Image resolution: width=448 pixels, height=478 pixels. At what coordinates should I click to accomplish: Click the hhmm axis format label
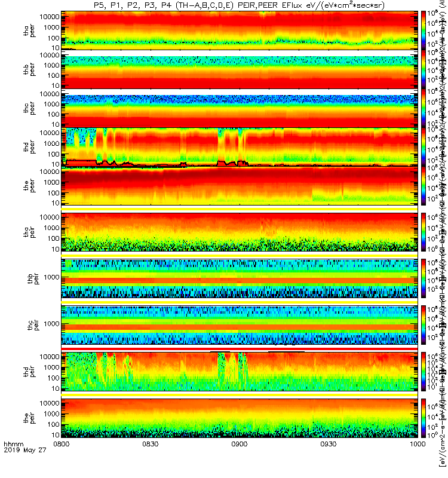coord(13,444)
